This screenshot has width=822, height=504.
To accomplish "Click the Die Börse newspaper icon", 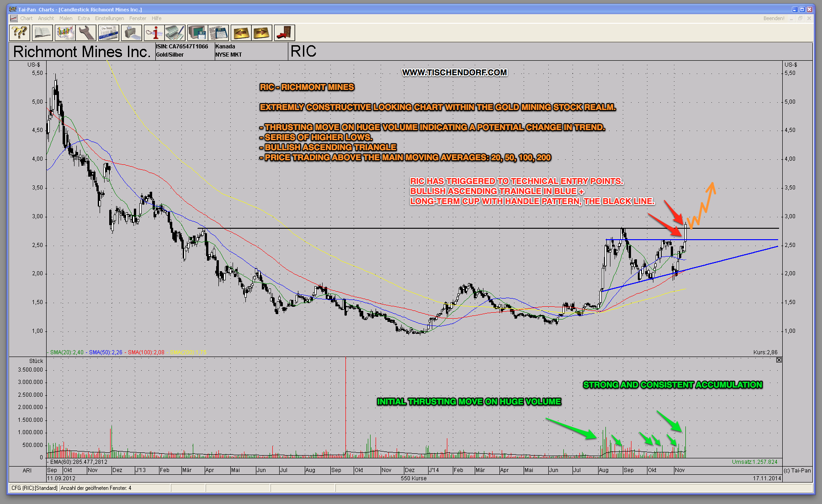I will tap(109, 33).
